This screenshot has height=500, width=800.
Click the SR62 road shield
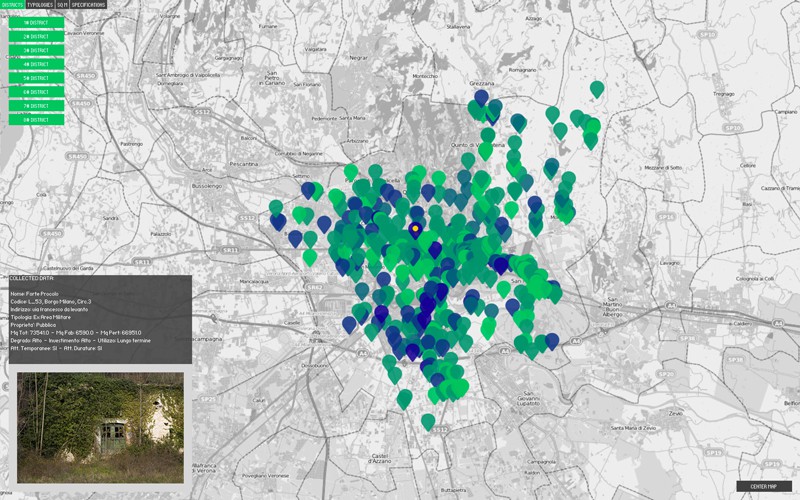(315, 288)
